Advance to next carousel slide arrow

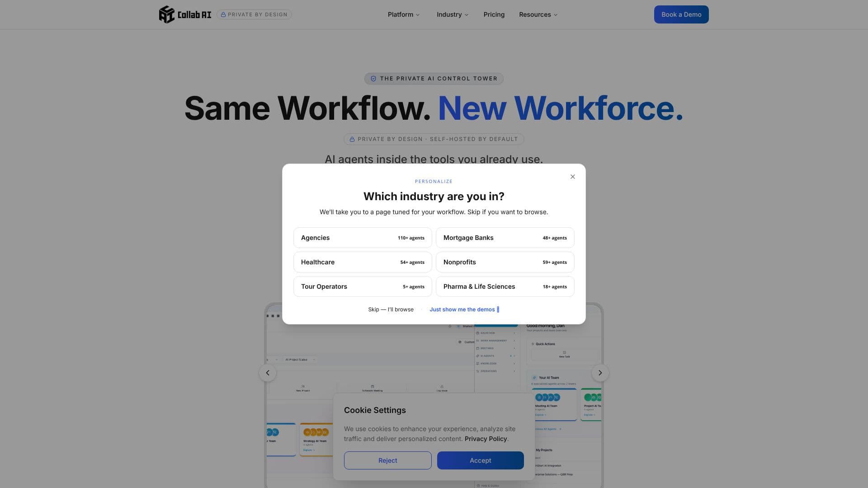[x=600, y=373]
